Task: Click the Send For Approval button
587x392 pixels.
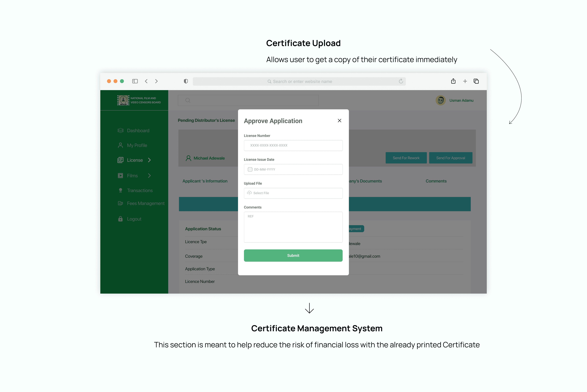Action: (x=451, y=158)
